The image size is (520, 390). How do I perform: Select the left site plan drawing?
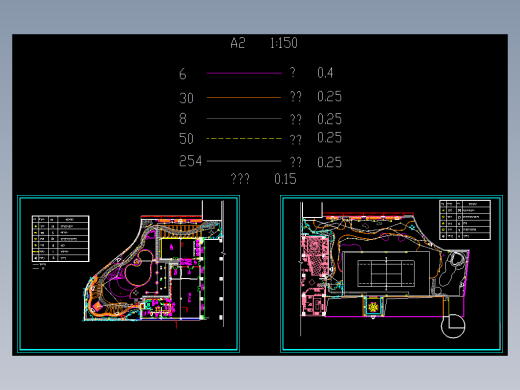tap(128, 274)
